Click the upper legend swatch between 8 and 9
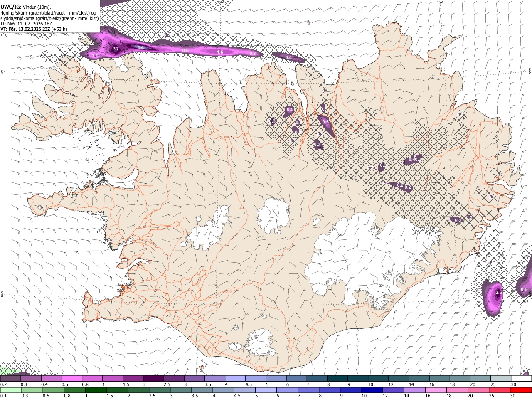This screenshot has height=399, width=532. click(x=337, y=378)
